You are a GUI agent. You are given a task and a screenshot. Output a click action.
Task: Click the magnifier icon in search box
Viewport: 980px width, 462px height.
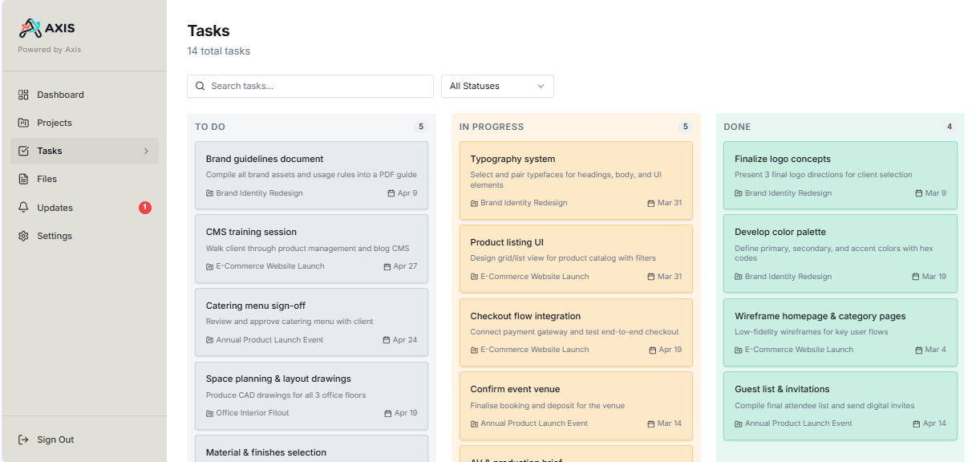[x=200, y=86]
